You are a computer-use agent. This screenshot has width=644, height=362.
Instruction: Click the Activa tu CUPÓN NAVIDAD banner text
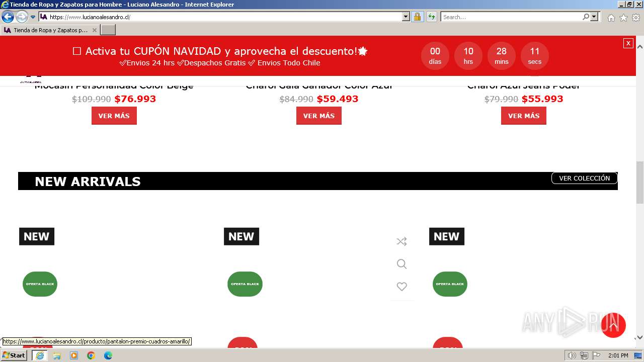[220, 51]
